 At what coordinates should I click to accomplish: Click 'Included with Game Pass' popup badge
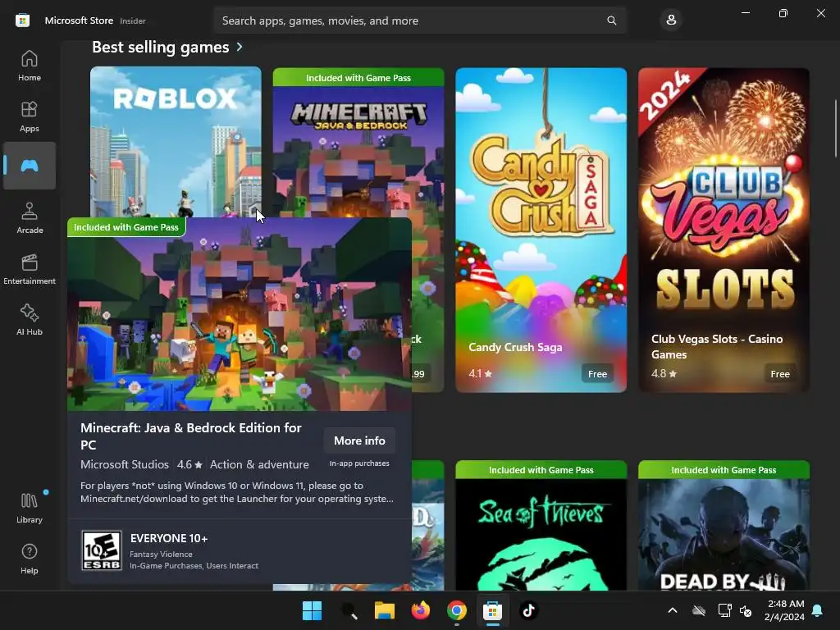(126, 227)
